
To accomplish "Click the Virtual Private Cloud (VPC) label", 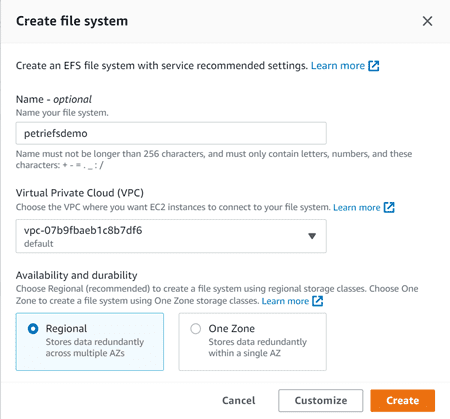I will click(80, 193).
